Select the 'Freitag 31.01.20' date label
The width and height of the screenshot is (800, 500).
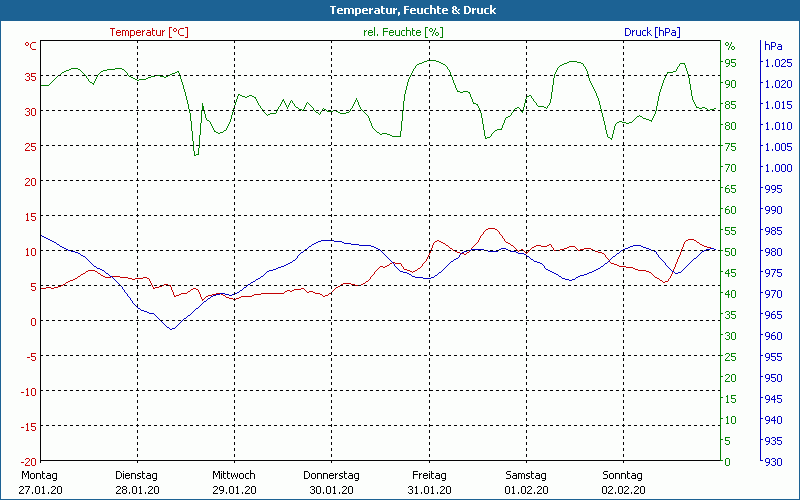[429, 482]
